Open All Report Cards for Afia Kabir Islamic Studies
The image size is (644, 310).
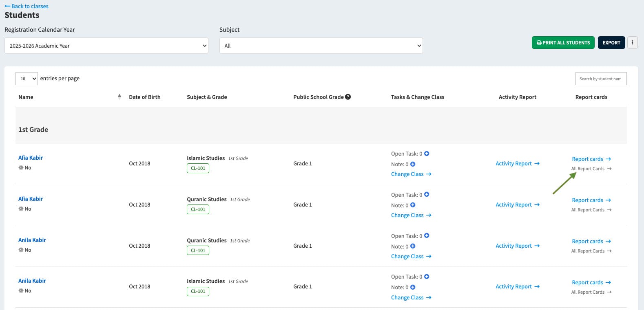[591, 169]
